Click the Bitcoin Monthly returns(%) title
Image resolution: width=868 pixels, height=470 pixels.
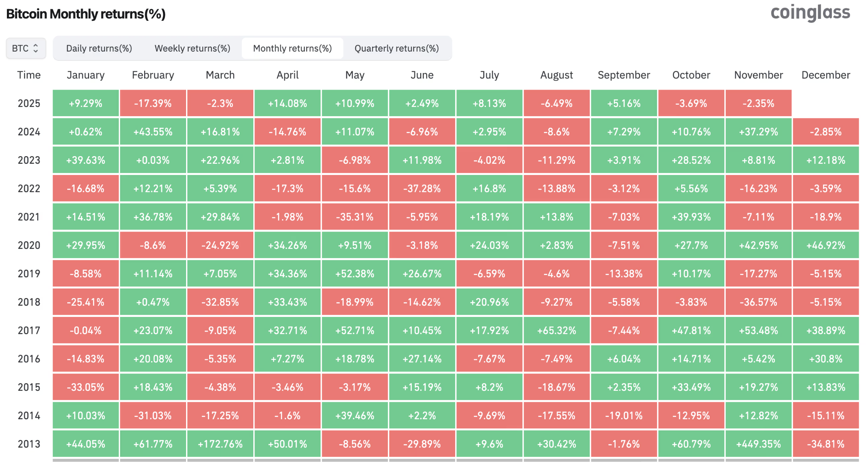[x=86, y=14]
